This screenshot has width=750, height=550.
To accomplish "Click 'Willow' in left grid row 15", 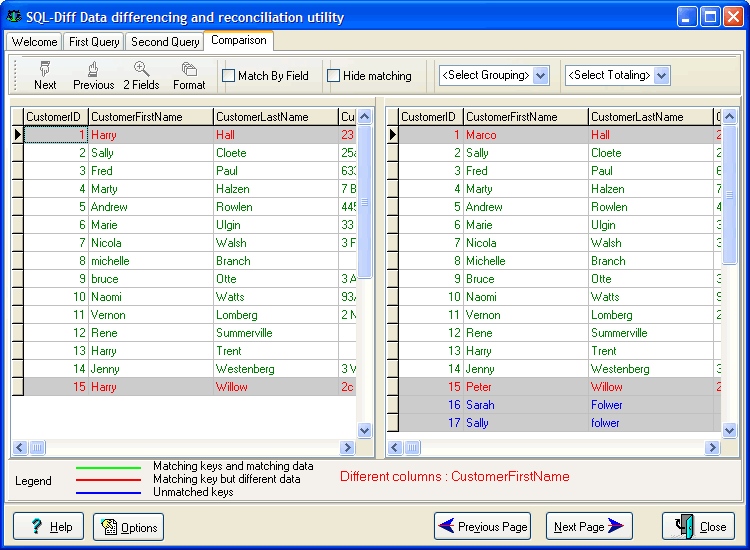I will 232,386.
